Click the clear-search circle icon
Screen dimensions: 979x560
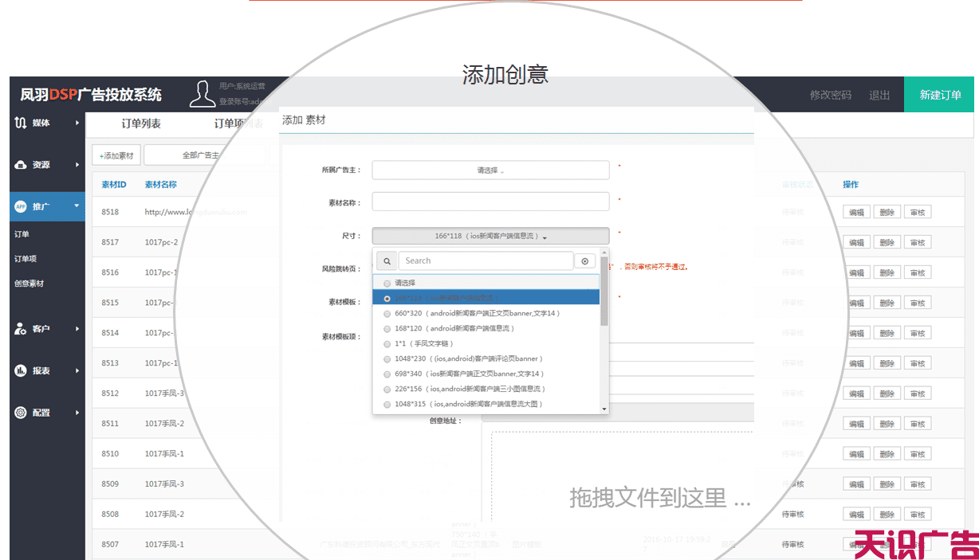click(x=586, y=260)
